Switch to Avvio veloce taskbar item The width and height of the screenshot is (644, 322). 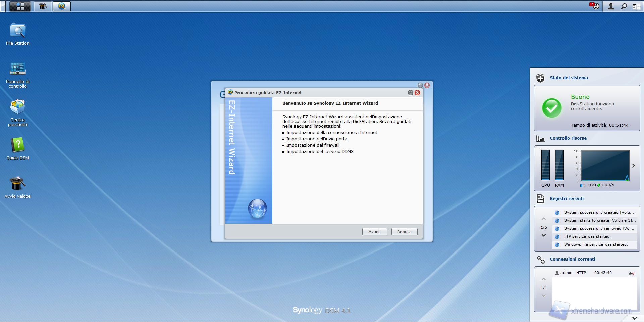tap(43, 6)
